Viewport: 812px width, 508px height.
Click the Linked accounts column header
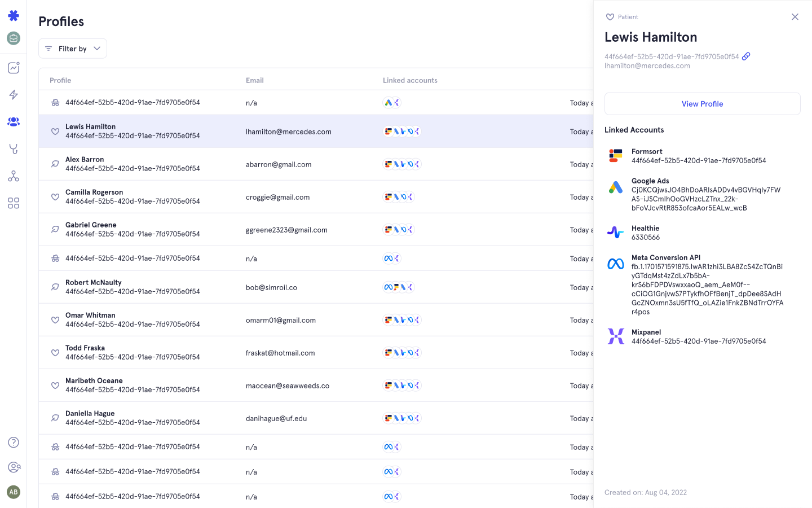pos(410,80)
